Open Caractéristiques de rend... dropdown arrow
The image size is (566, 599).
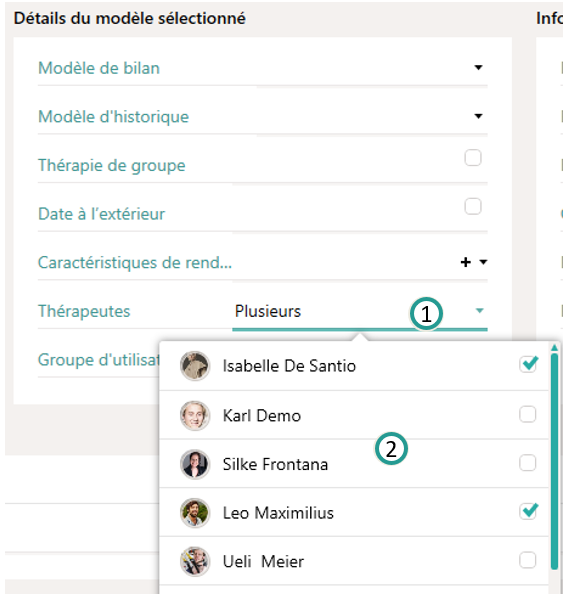(x=483, y=262)
